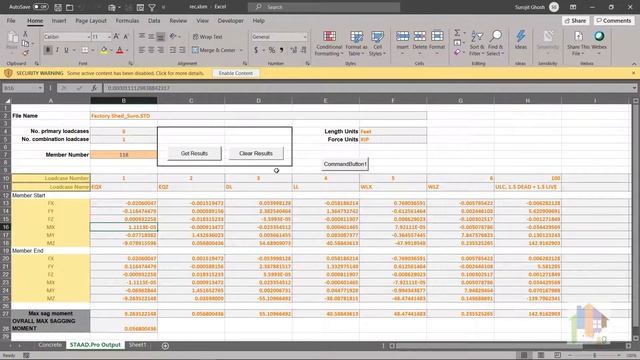Screen dimensions: 640x360
Task: Click the Save icon in title bar
Action: (58, 7)
